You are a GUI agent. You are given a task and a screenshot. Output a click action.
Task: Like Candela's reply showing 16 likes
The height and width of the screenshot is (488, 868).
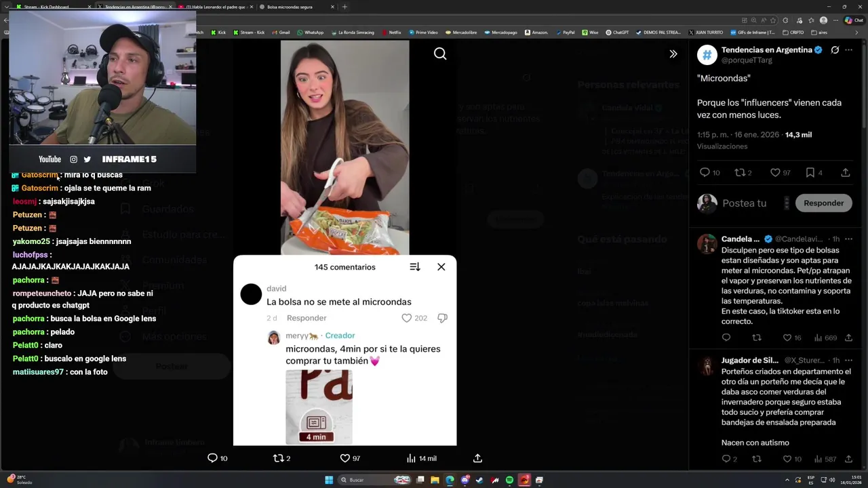pyautogui.click(x=787, y=338)
